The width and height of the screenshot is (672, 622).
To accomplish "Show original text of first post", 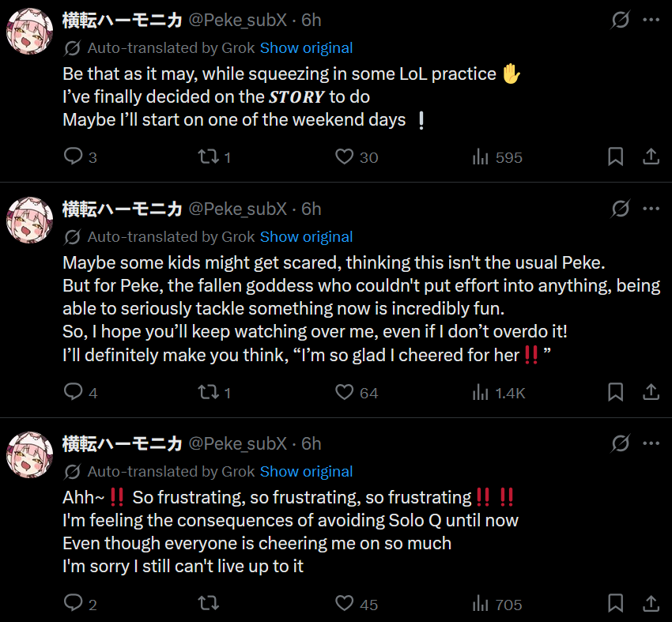I will 306,48.
